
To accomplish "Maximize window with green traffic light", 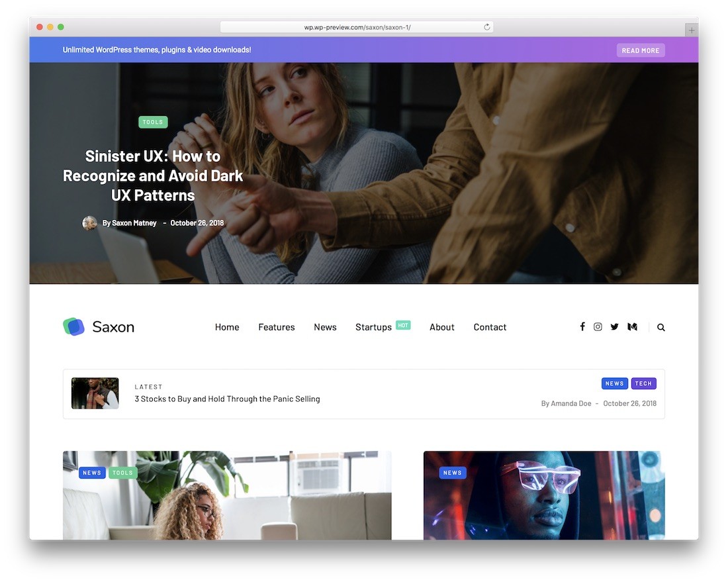I will (61, 27).
